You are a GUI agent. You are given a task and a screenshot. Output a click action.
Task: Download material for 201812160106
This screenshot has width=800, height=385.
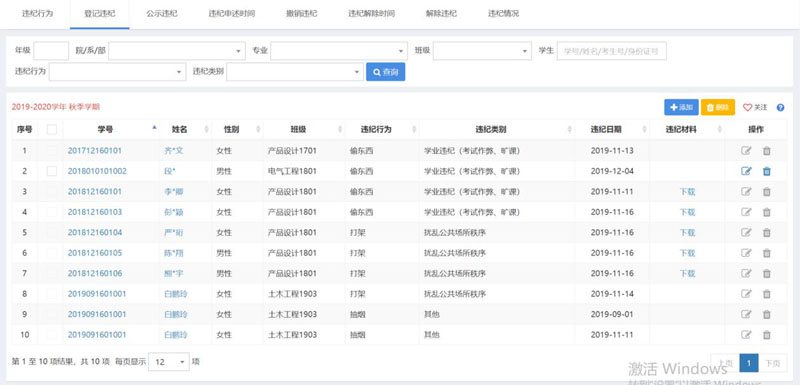click(x=687, y=273)
